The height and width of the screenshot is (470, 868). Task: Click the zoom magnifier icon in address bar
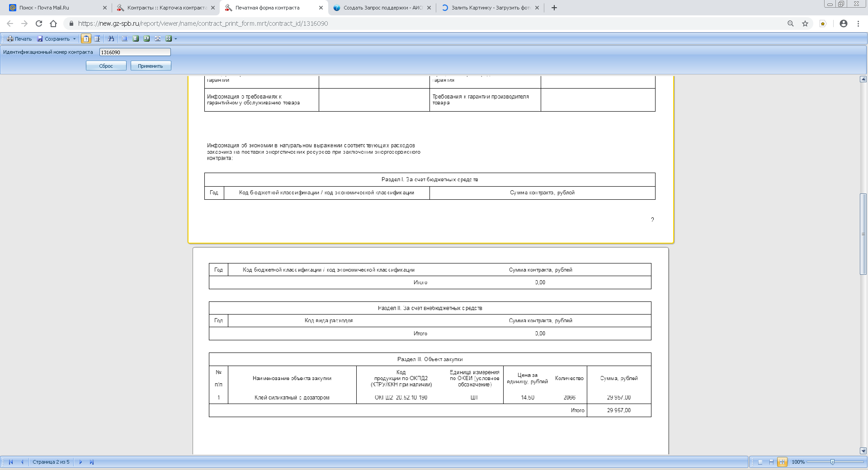(x=791, y=23)
